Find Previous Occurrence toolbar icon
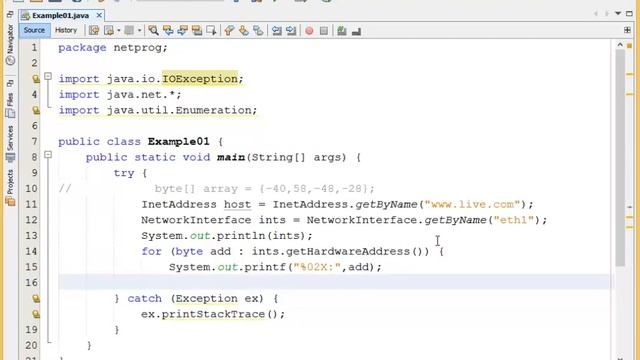 click(x=168, y=31)
